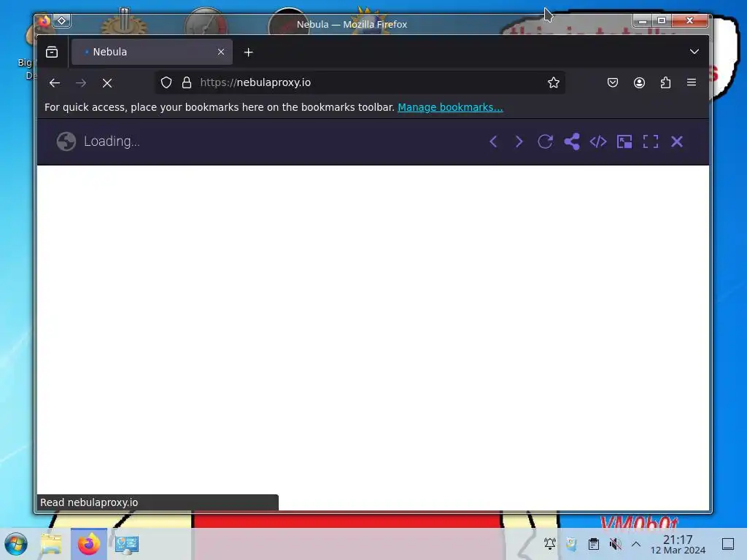Click the nebulaproxy.io address bar
The height and width of the screenshot is (560, 747).
tap(362, 82)
